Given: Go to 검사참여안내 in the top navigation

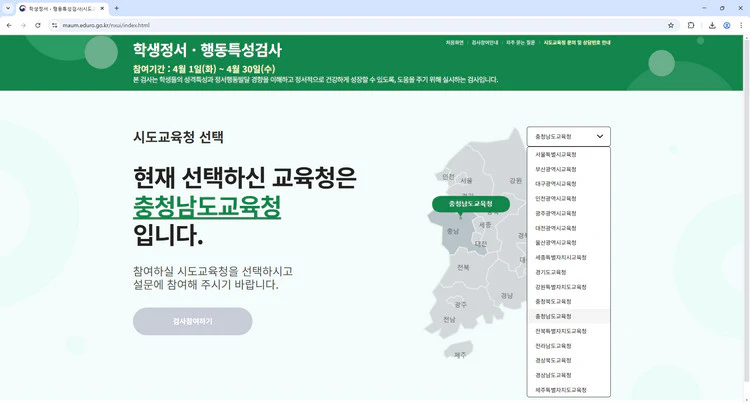Looking at the screenshot, I should [485, 43].
